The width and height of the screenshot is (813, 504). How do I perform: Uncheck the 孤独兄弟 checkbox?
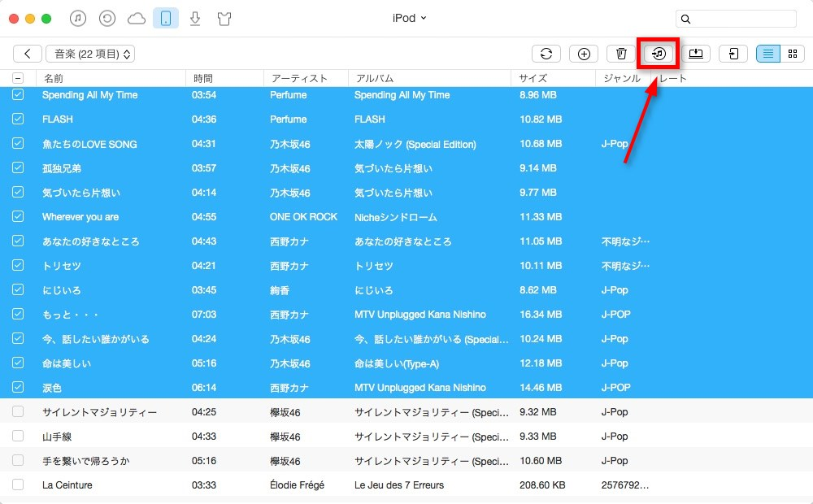point(18,167)
